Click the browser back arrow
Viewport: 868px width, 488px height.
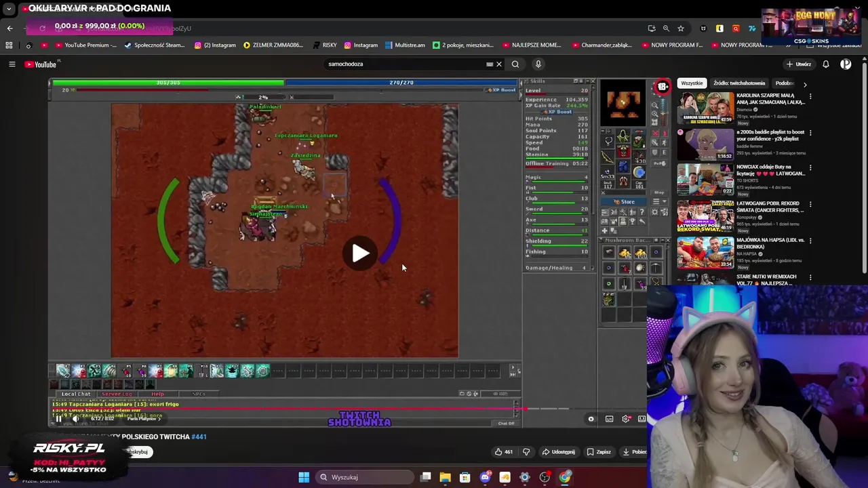pyautogui.click(x=9, y=28)
